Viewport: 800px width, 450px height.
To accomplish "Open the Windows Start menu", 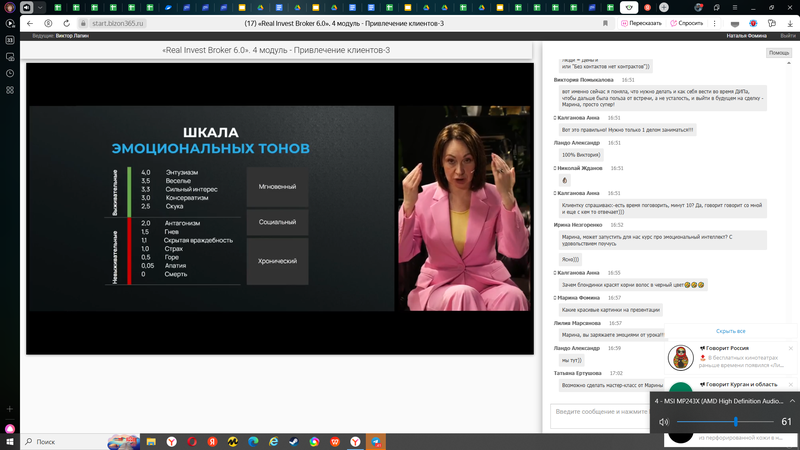I will coord(10,441).
